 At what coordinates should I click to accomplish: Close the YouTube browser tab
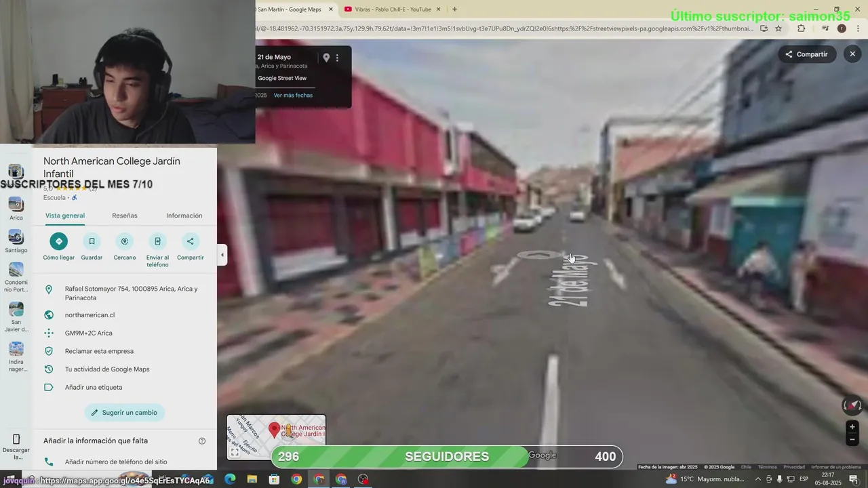pyautogui.click(x=439, y=9)
